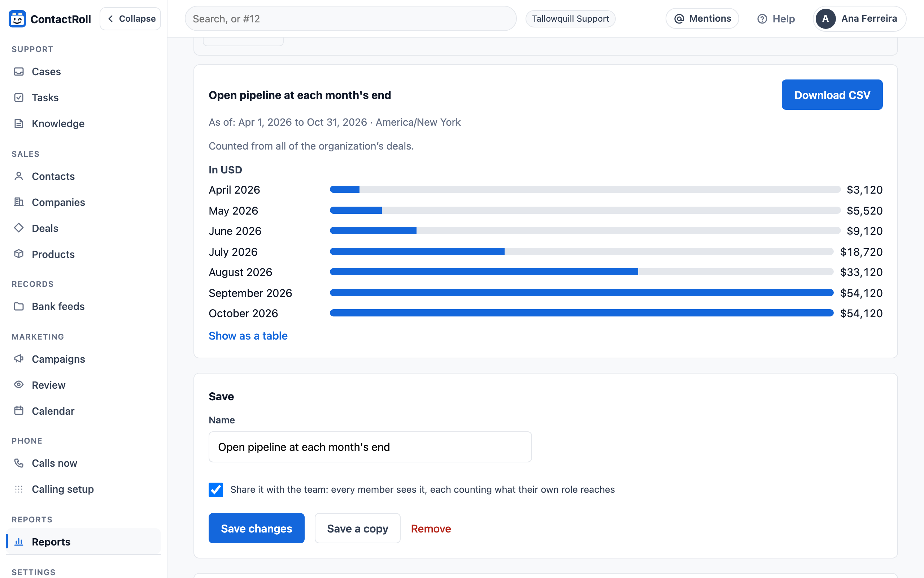Select Campaigns in the sidebar

click(83, 359)
